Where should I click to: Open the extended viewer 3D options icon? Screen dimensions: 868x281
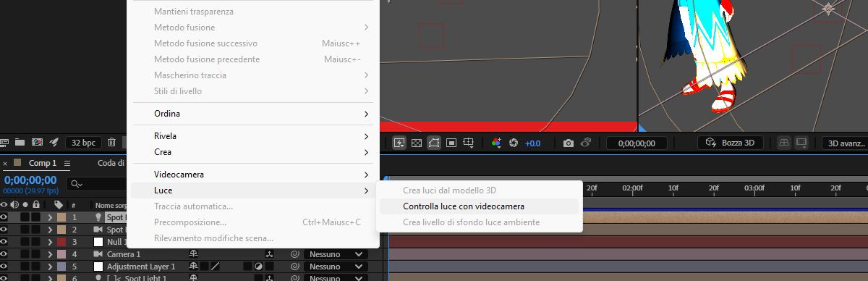pyautogui.click(x=801, y=143)
